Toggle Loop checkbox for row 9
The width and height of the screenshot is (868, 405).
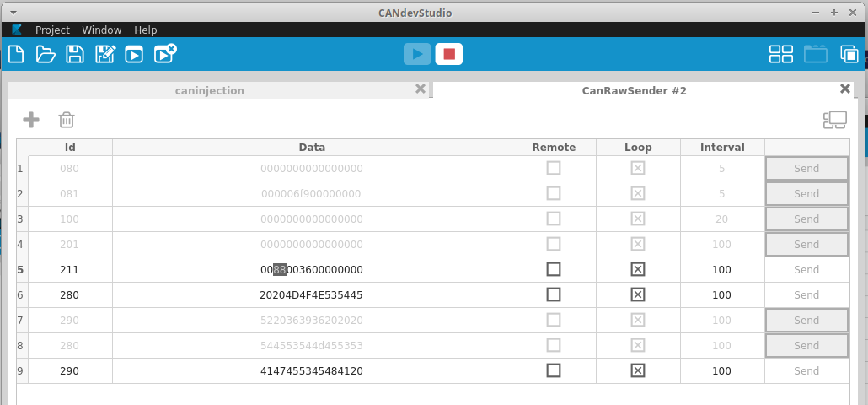638,370
